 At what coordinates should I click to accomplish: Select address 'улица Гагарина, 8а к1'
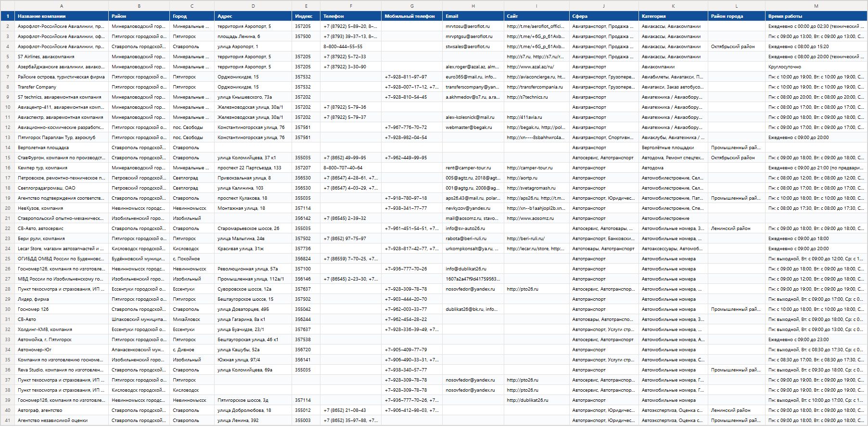coord(253,319)
